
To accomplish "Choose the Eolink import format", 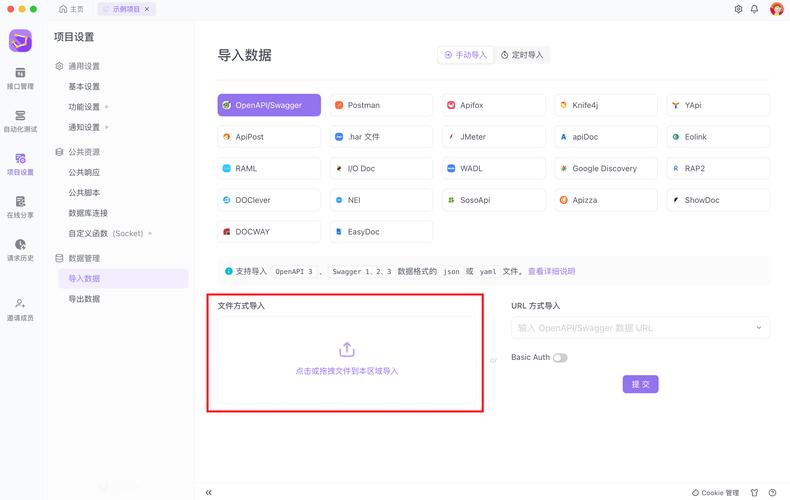I will (718, 137).
